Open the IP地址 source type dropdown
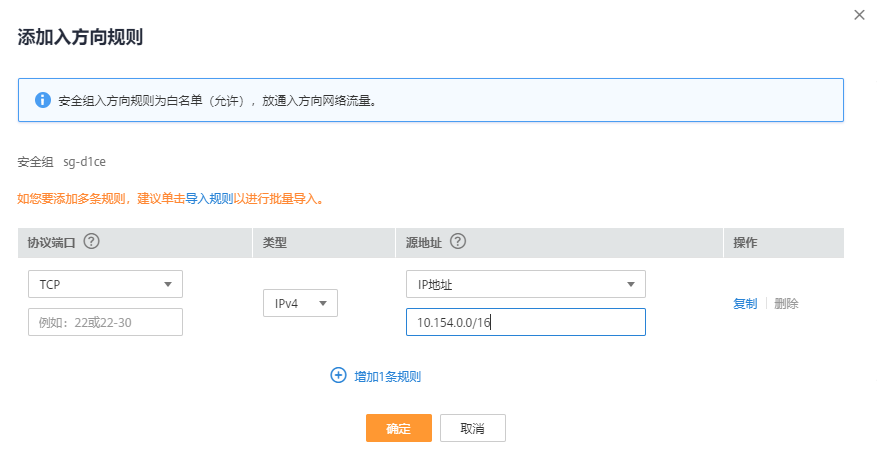877x457 pixels. [x=525, y=284]
